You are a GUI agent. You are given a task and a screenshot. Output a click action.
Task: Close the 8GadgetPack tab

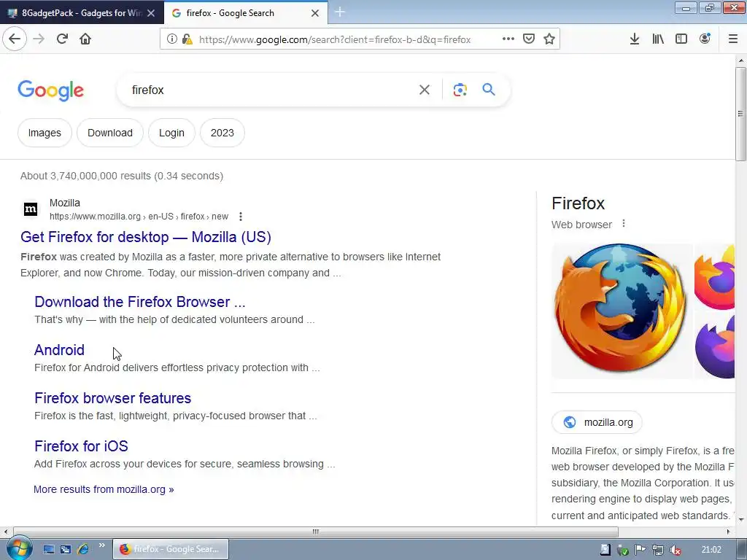click(x=151, y=13)
